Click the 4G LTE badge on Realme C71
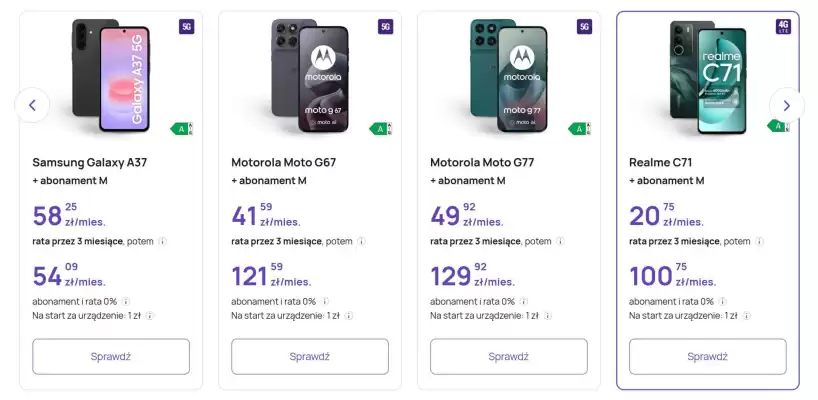Viewport: 818px width, 400px height. 784,27
